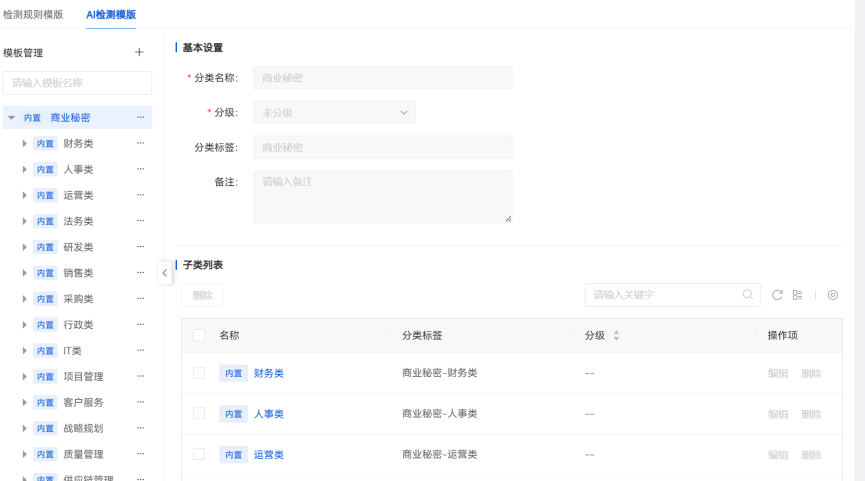Toggle the select-all checkbox in the table header
Viewport: 865px width, 481px height.
click(x=199, y=336)
